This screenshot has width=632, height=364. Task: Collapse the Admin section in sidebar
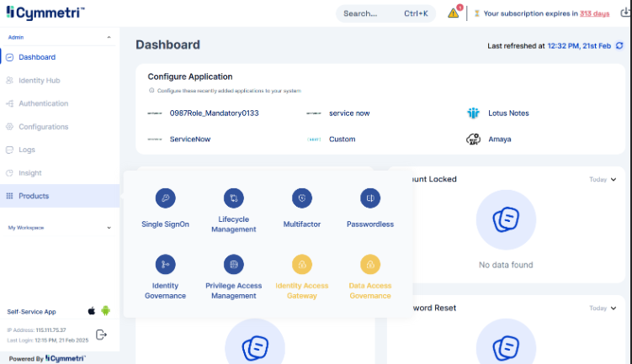109,38
